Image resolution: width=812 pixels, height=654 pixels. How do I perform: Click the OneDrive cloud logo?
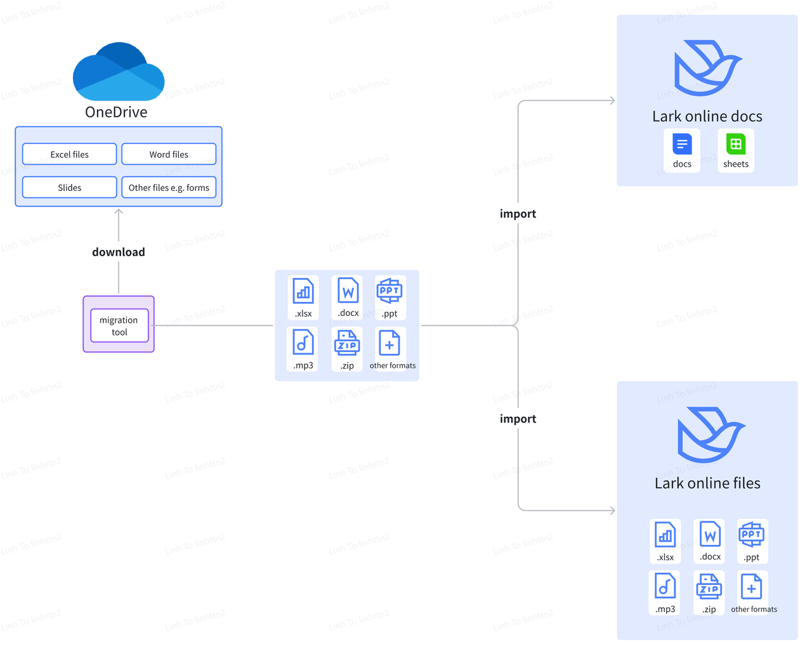click(119, 72)
